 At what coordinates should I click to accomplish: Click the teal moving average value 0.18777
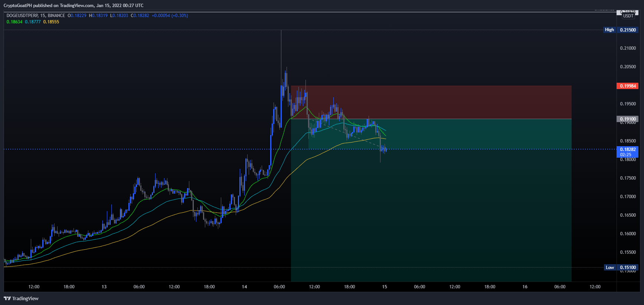click(33, 22)
